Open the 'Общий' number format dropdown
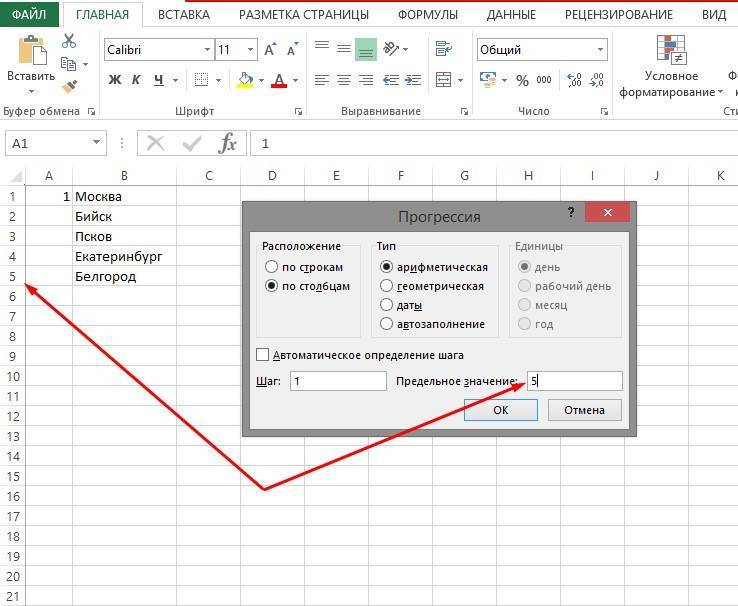 600,49
